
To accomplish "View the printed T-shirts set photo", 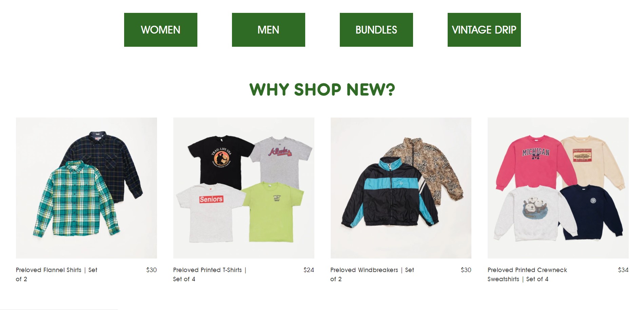I will tap(243, 188).
